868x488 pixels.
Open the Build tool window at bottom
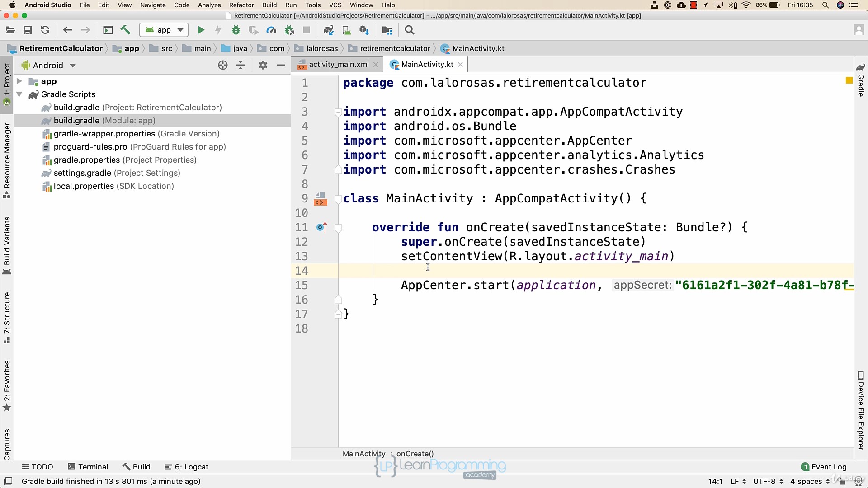137,467
